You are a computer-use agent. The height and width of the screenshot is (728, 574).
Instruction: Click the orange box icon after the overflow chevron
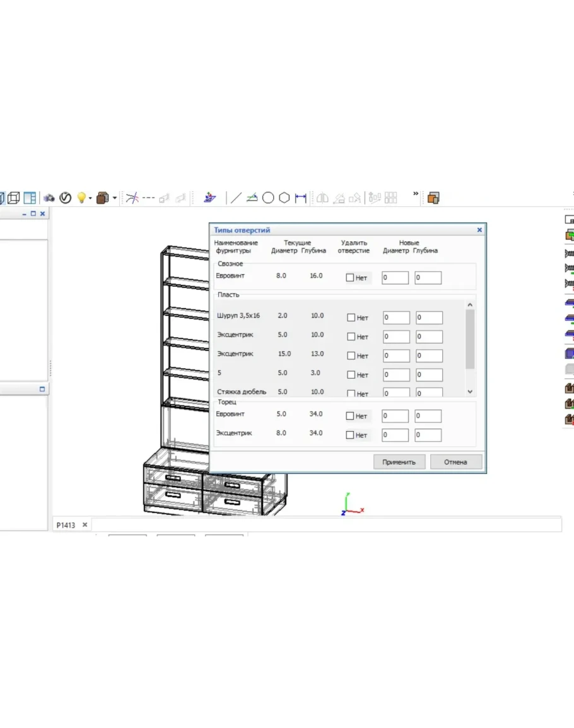(x=433, y=198)
